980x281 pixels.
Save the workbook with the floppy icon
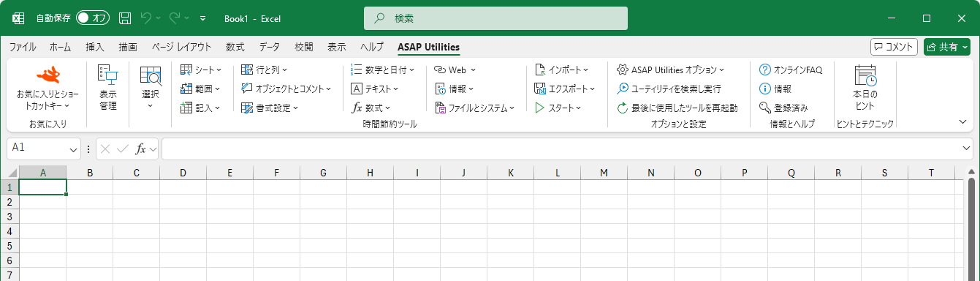pos(125,18)
